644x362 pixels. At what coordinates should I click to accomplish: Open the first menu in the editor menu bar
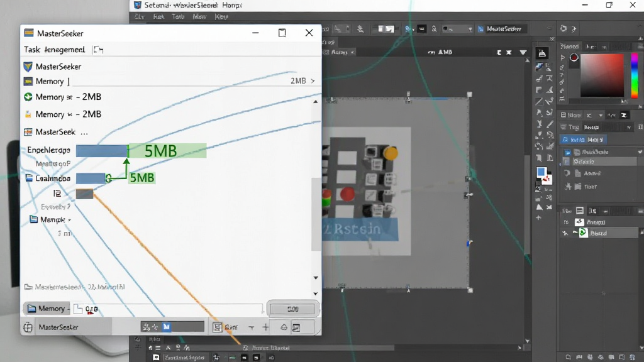[139, 16]
